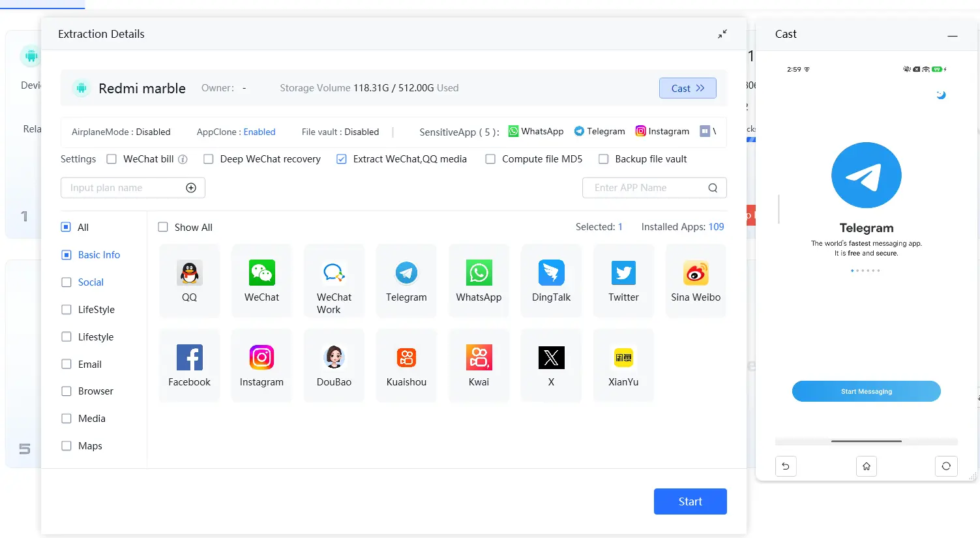Click the Telegram logo on cast screen
980x538 pixels.
(867, 175)
